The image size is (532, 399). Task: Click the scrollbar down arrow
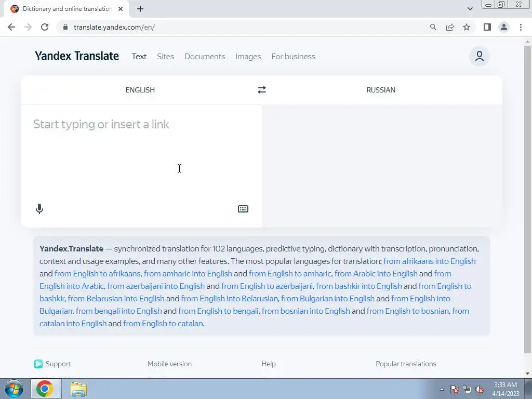(x=527, y=374)
